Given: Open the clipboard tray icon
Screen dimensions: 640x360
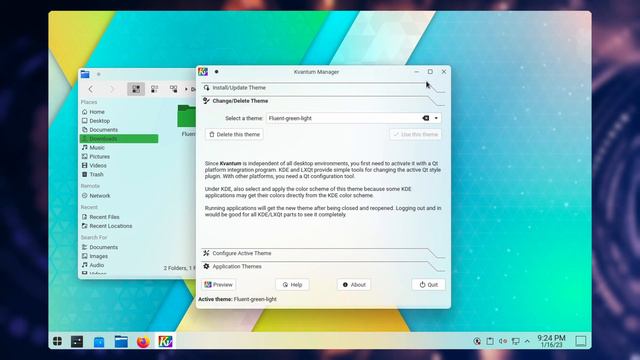Looking at the screenshot, I should pyautogui.click(x=490, y=341).
